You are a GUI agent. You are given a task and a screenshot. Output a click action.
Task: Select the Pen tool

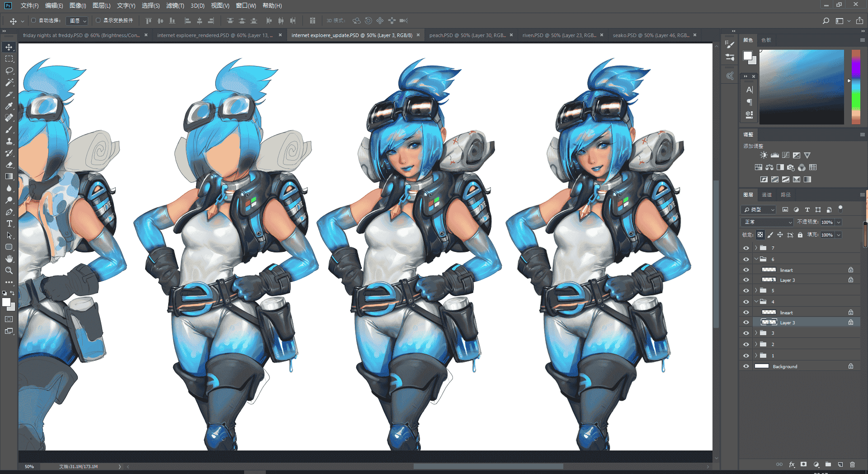9,212
